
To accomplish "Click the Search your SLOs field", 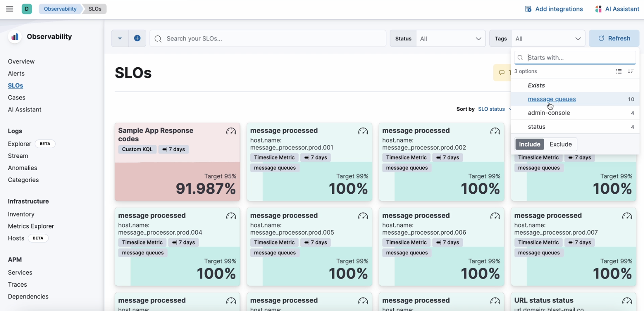I will coord(268,39).
